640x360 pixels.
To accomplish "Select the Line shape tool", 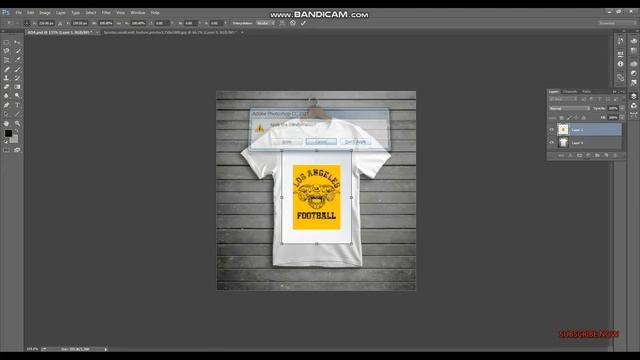I will [17, 114].
